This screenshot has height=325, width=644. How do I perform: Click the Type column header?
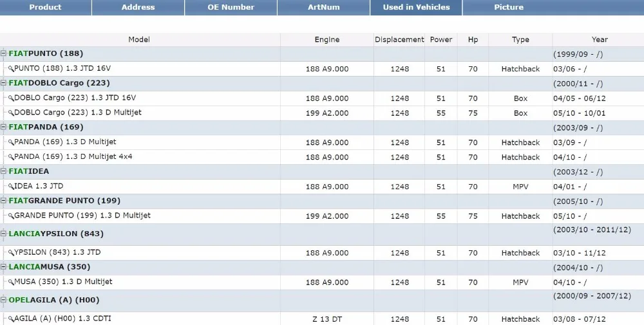coord(520,39)
